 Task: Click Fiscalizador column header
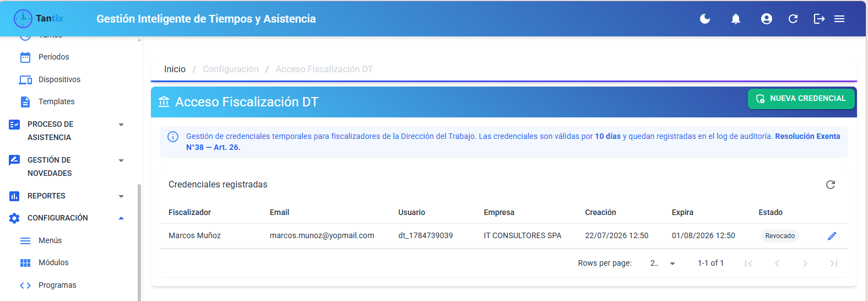coord(189,212)
